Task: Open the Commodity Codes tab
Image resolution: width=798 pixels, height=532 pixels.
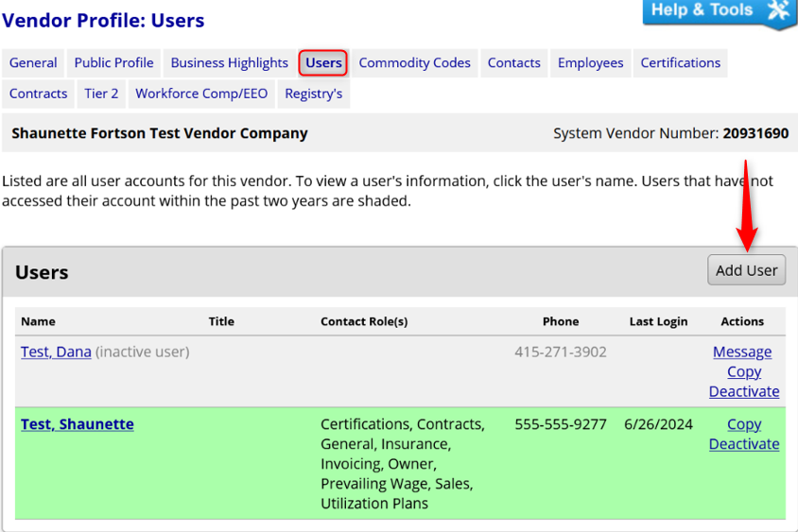Action: [x=414, y=63]
